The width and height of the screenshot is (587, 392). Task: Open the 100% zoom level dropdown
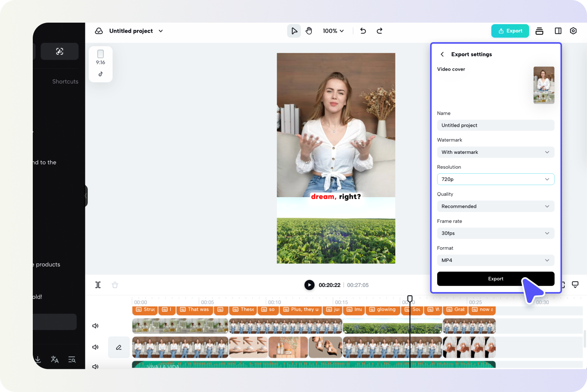tap(333, 31)
